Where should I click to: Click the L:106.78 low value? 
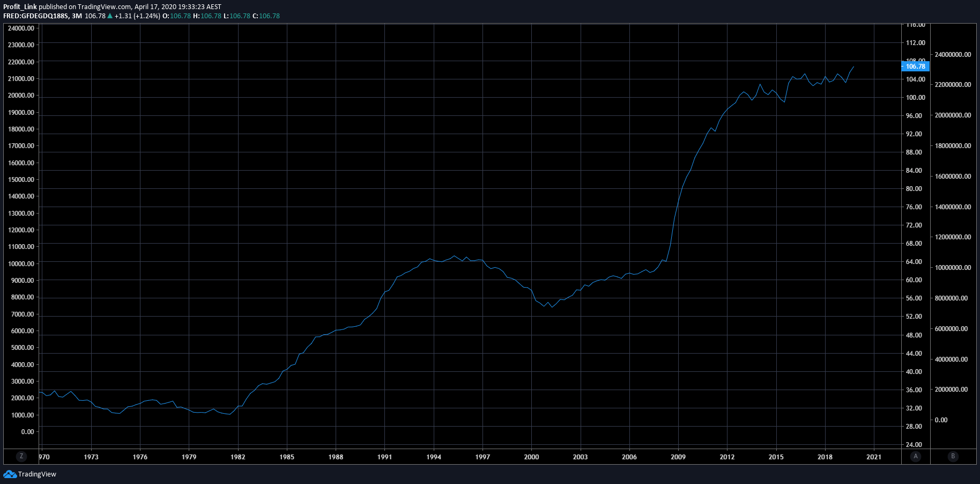point(237,16)
